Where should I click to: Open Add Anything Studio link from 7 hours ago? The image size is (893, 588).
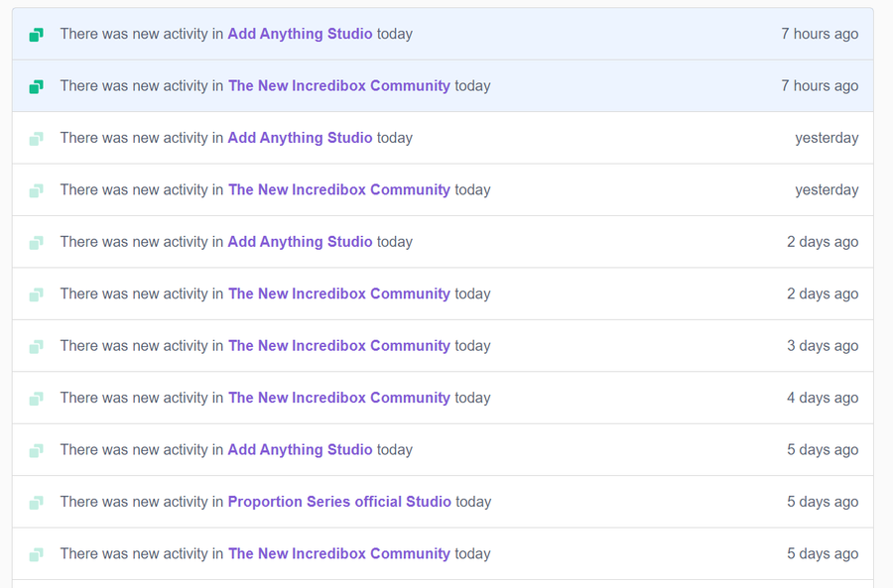[x=300, y=34]
